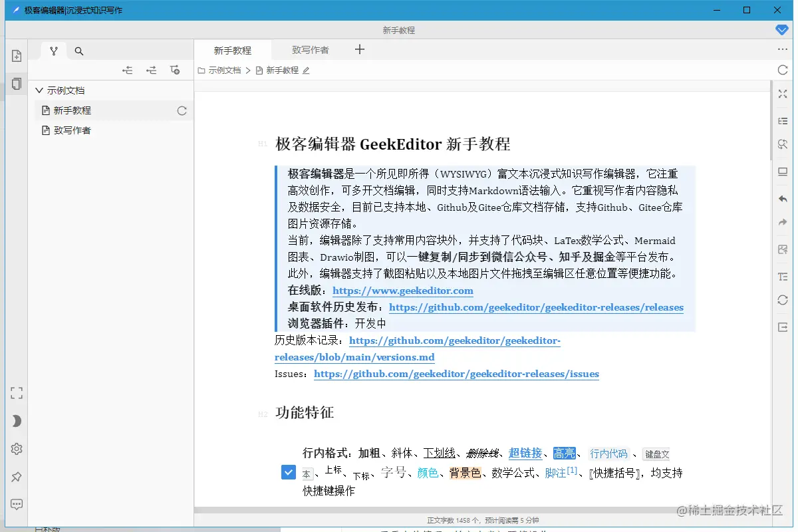
Task: Open the search tab with magnifier icon
Action: click(79, 51)
